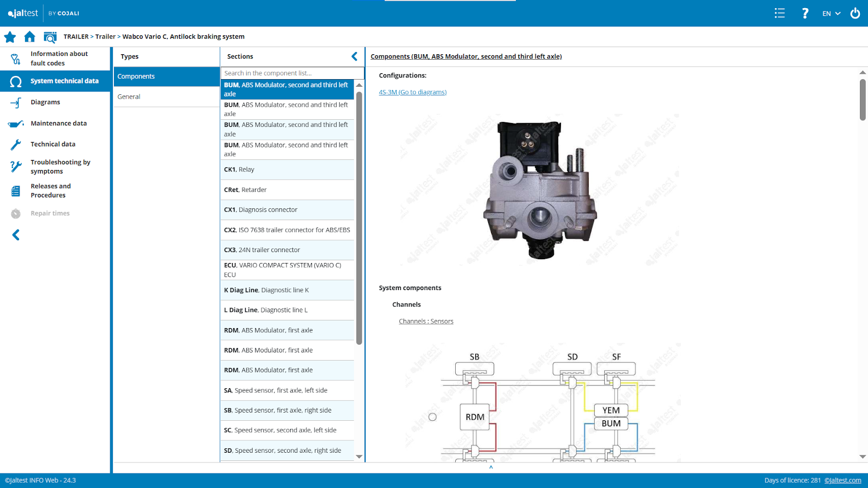The width and height of the screenshot is (868, 488).
Task: Click the Jaltest logo
Action: click(x=23, y=13)
